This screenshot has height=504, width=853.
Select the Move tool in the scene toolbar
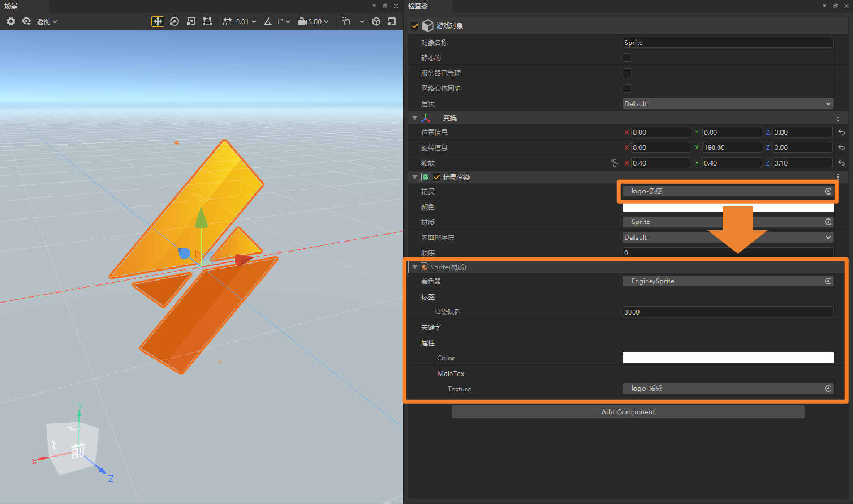tap(158, 21)
